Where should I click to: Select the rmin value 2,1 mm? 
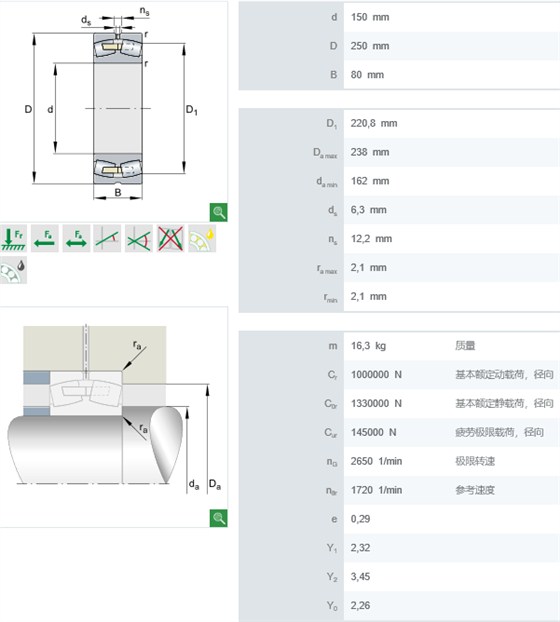click(368, 297)
